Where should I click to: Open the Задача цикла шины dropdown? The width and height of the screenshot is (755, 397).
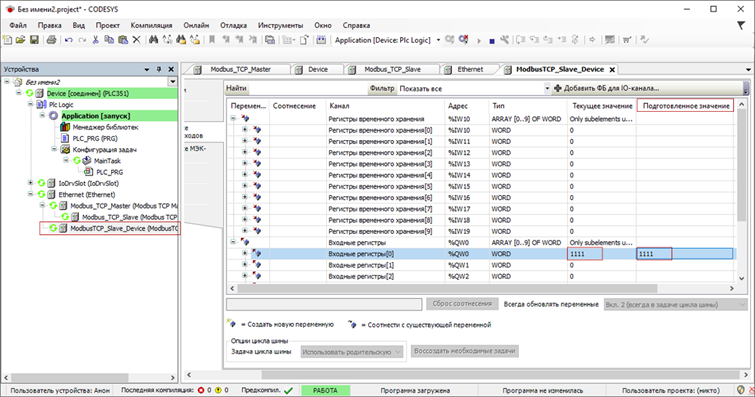[x=398, y=352]
